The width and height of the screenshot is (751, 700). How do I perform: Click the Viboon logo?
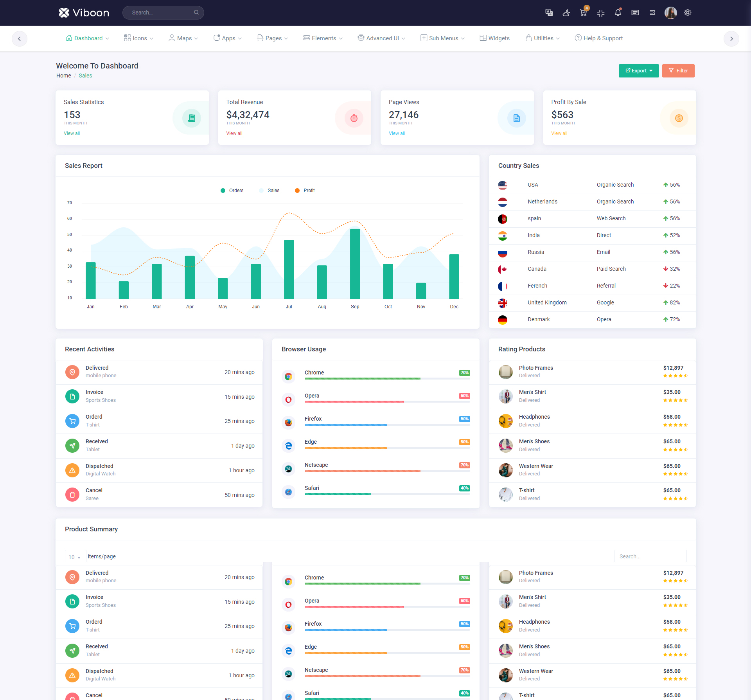[x=84, y=13]
